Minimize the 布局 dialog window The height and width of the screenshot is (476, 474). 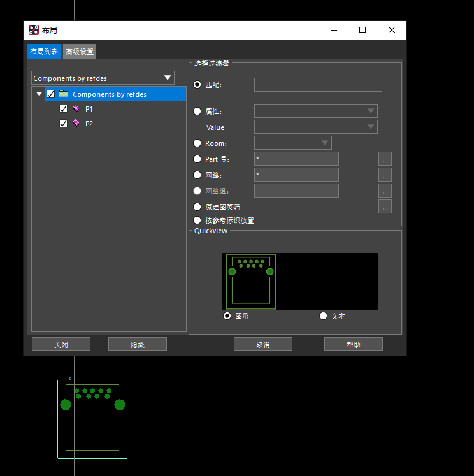coord(334,30)
